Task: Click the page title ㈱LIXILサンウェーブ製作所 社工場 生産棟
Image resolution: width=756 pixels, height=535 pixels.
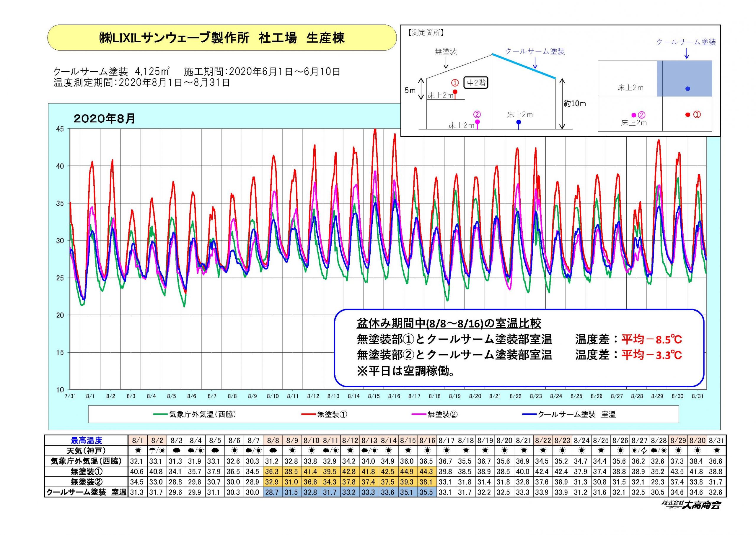Action: point(221,38)
